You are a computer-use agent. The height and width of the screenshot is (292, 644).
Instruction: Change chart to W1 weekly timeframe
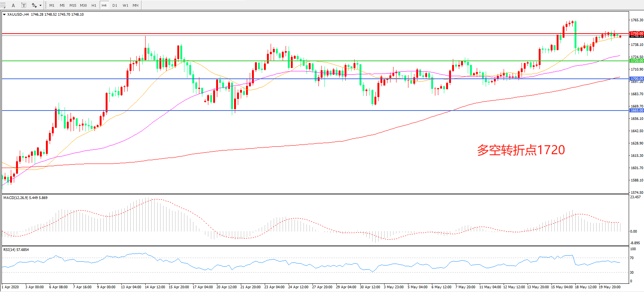pos(125,5)
